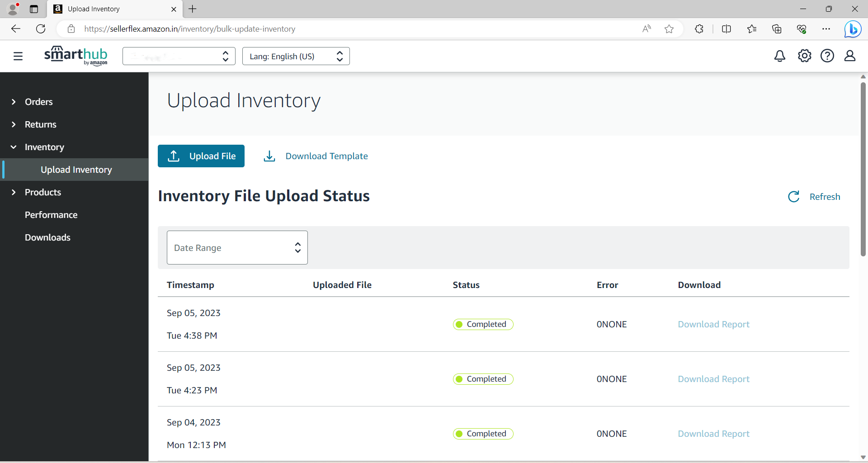Open browser settings and more menu

click(x=826, y=29)
